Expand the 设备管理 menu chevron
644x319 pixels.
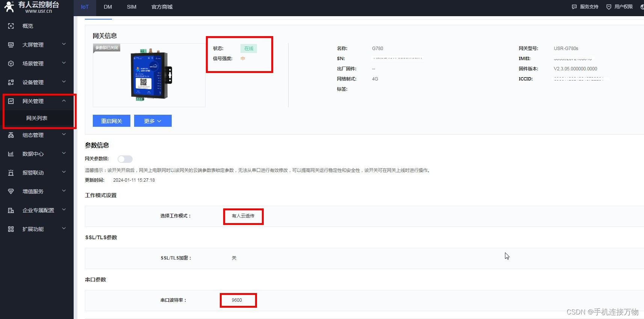[64, 82]
